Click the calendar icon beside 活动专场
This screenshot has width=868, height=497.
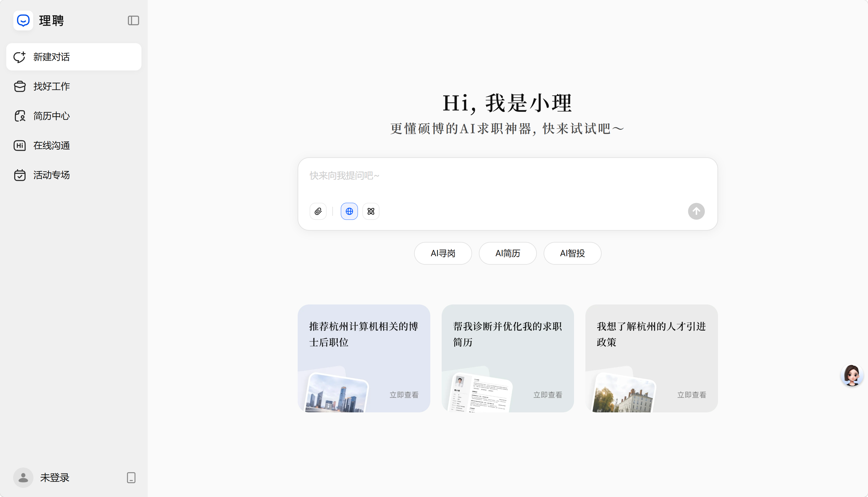tap(20, 175)
